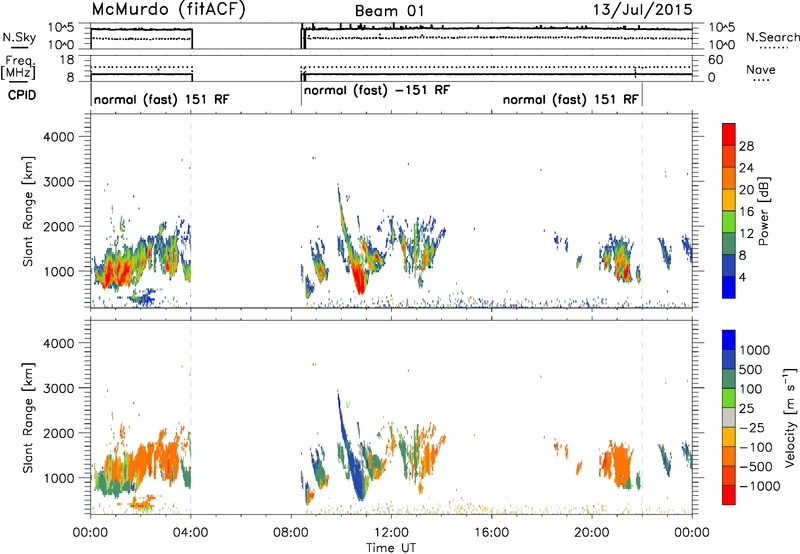Click the 60 Nave axis tick label
The image size is (800, 554).
point(715,60)
